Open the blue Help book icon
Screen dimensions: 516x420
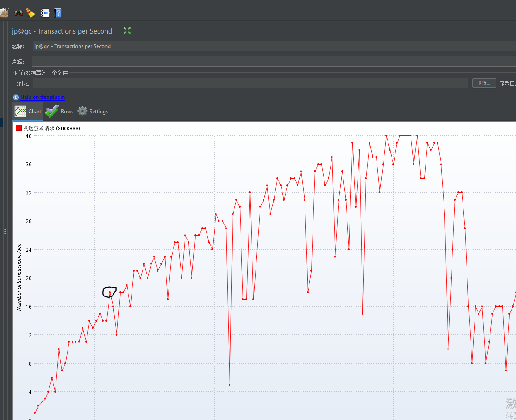click(x=58, y=13)
